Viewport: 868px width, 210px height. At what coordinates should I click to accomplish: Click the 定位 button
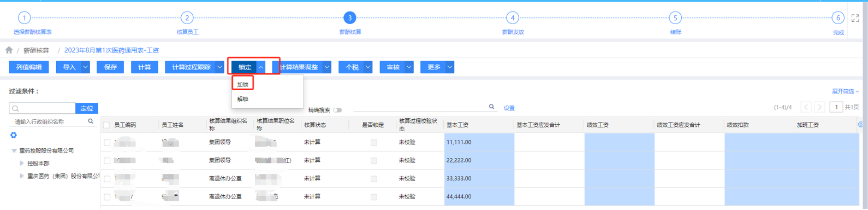click(87, 108)
